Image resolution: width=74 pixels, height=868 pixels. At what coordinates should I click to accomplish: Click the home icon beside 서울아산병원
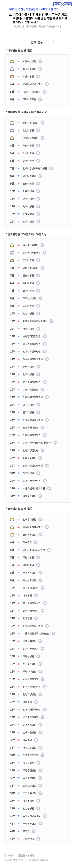[40, 61]
